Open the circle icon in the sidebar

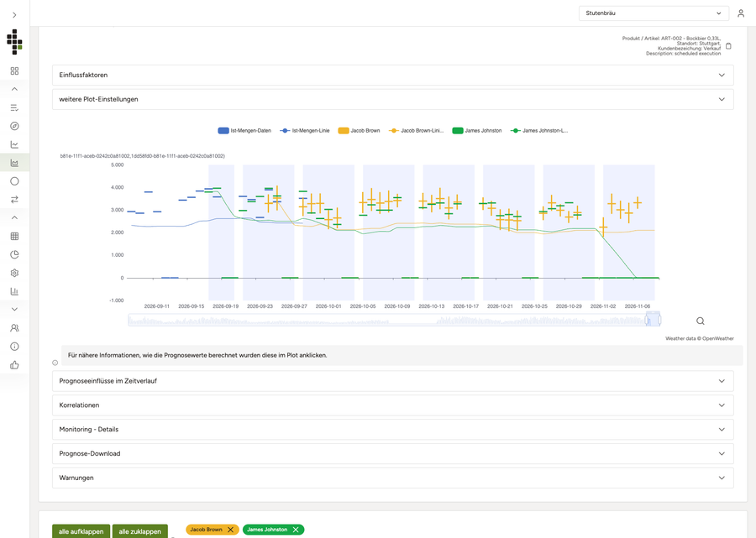pyautogui.click(x=14, y=181)
